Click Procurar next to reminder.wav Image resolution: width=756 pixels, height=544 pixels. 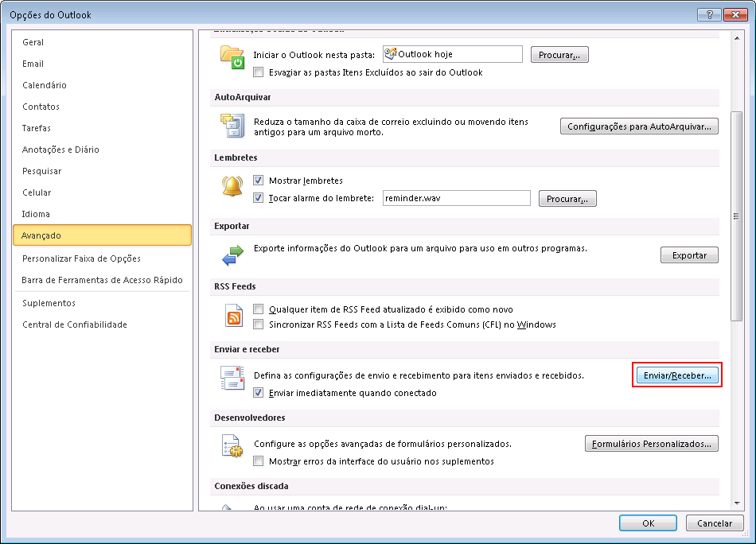(x=567, y=199)
